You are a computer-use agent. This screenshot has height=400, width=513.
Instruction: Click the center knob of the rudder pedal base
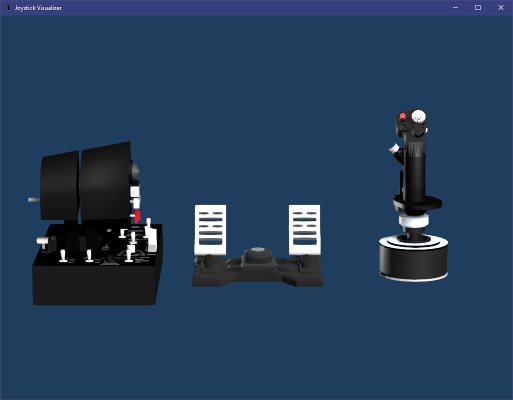point(257,255)
